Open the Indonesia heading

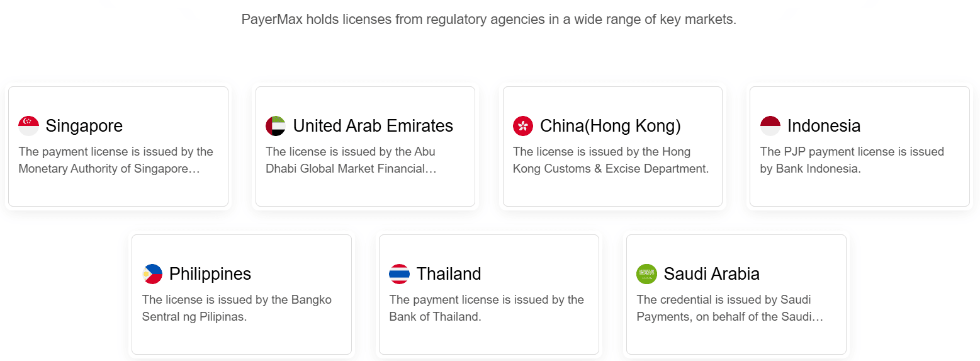point(824,126)
